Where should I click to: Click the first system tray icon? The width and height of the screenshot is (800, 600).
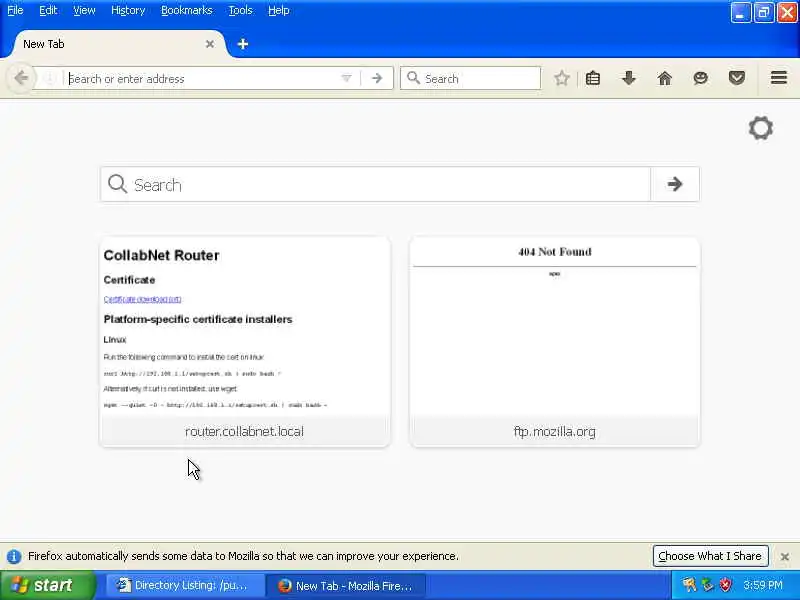click(689, 585)
